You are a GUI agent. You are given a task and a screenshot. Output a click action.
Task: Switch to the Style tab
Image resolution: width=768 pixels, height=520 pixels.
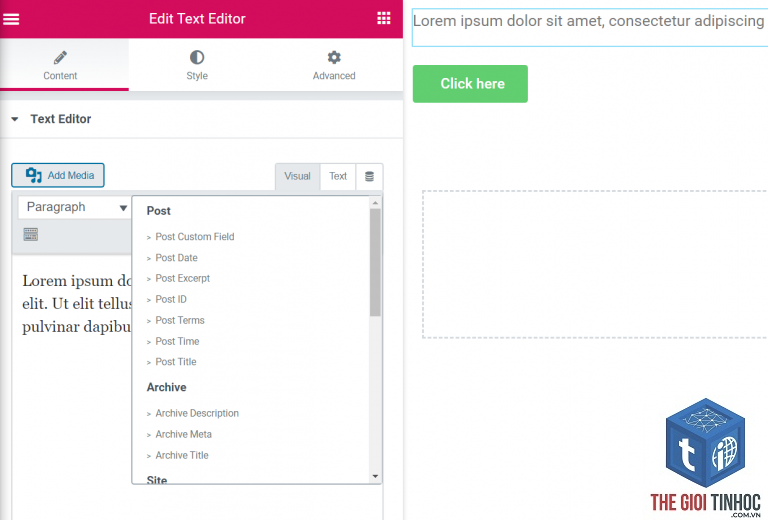point(197,65)
